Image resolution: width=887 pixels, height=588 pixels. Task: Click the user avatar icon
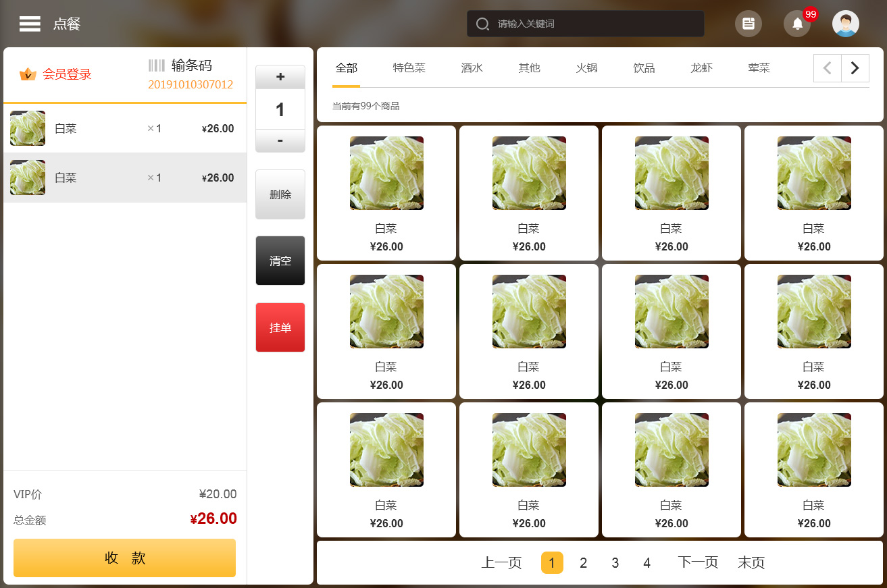[845, 24]
